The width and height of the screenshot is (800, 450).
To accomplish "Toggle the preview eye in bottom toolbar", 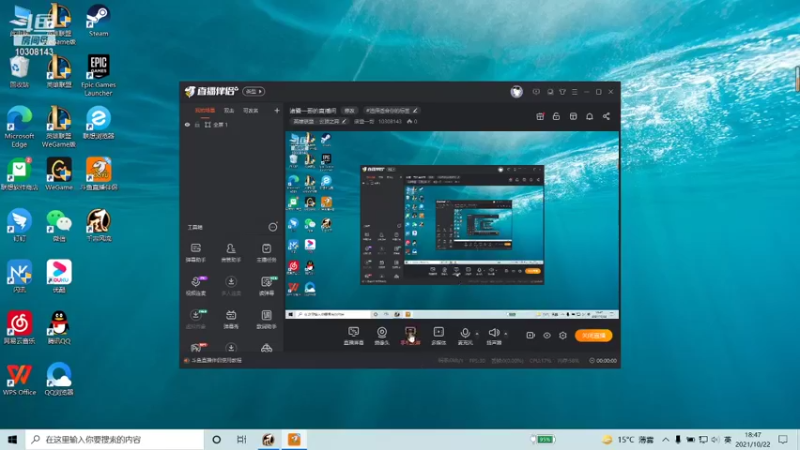I will tap(546, 335).
